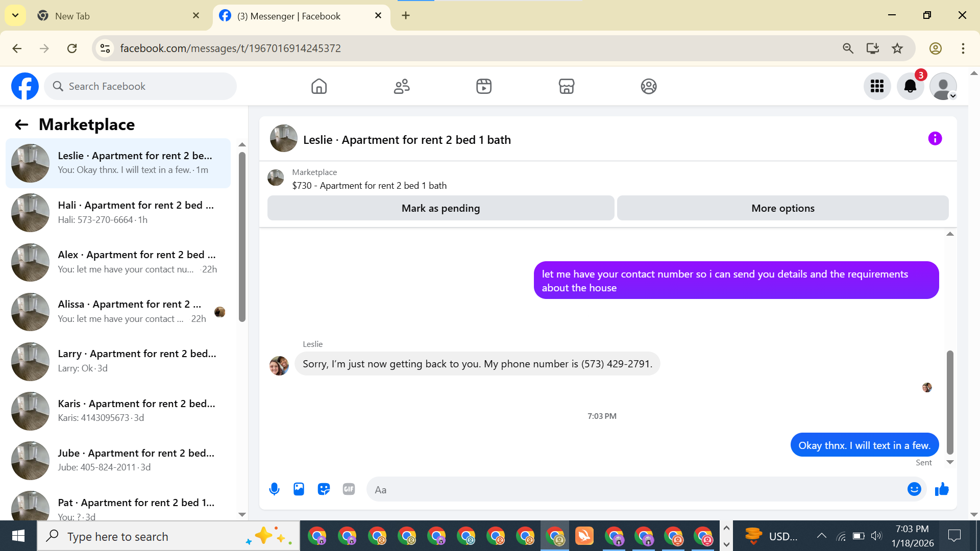Open the sticker picker icon
Image resolution: width=980 pixels, height=551 pixels.
pyautogui.click(x=324, y=489)
